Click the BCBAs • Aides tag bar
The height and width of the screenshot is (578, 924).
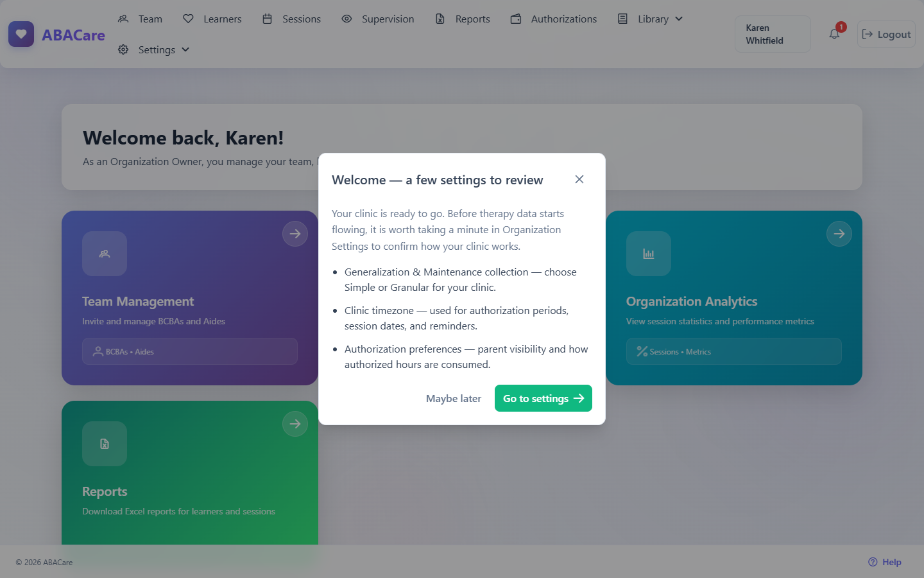[x=190, y=351]
